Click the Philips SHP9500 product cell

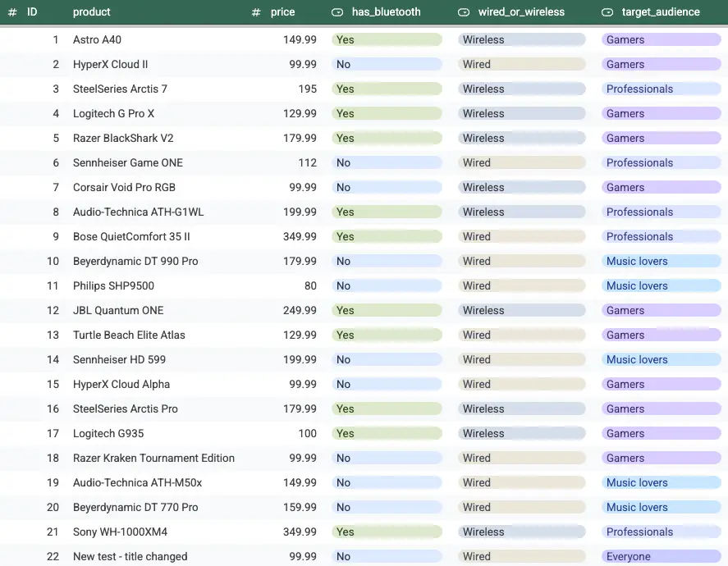pyautogui.click(x=113, y=285)
